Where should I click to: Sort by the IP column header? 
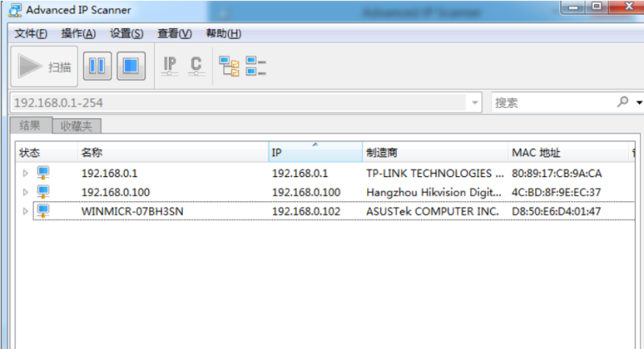tap(315, 153)
